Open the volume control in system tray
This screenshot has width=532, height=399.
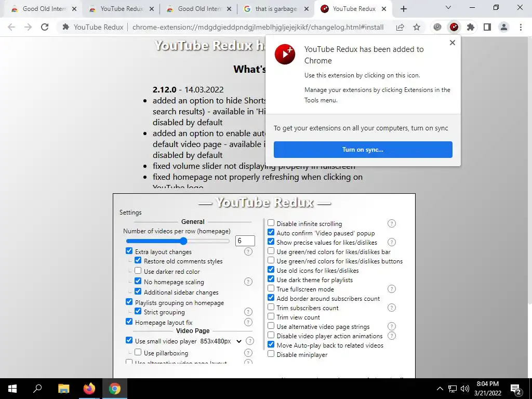coord(465,389)
